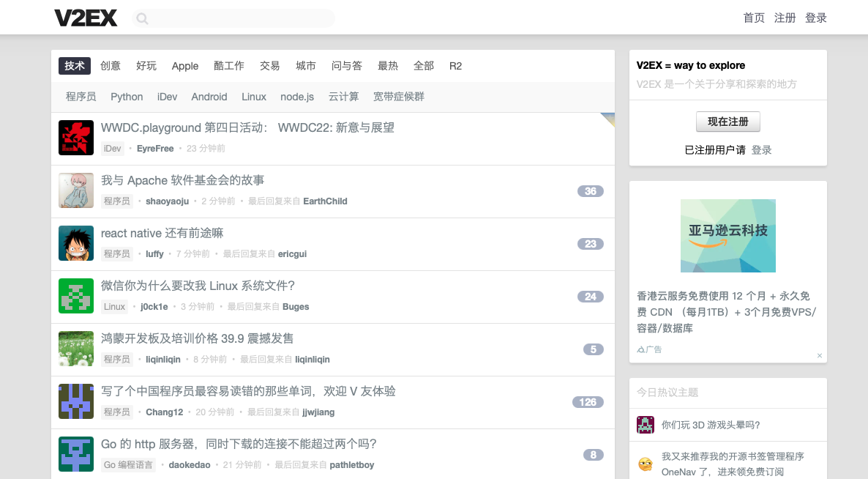
Task: Open topic 鸿蒙开发板及培训价格 39.9
Action: [x=197, y=338]
